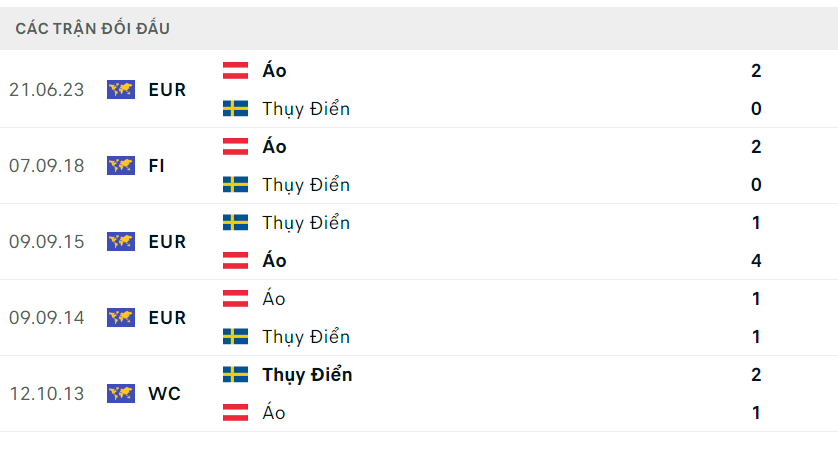Click the Các trận đối đầu header
Screen dimensions: 838x450
click(92, 28)
